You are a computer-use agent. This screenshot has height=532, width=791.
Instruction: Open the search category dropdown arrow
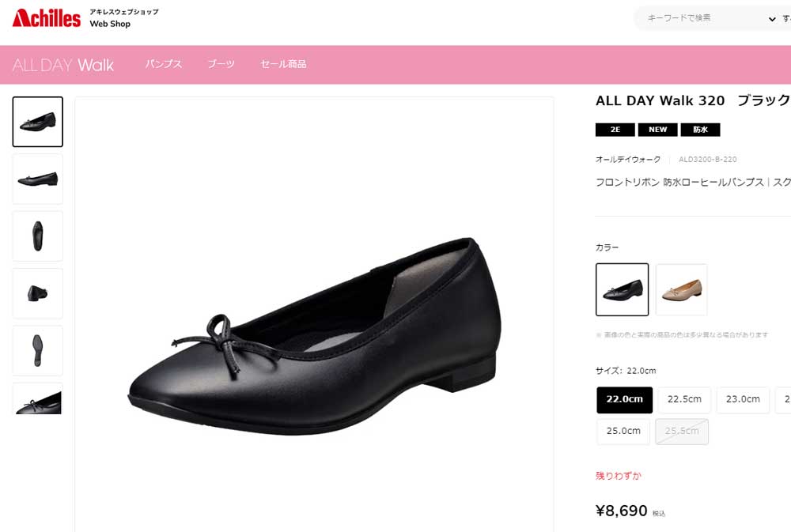(772, 19)
